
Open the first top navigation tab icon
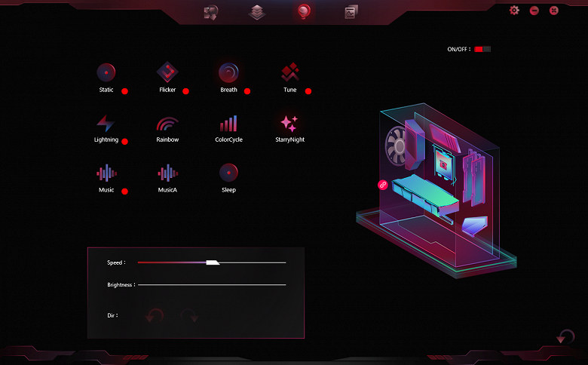click(x=211, y=12)
